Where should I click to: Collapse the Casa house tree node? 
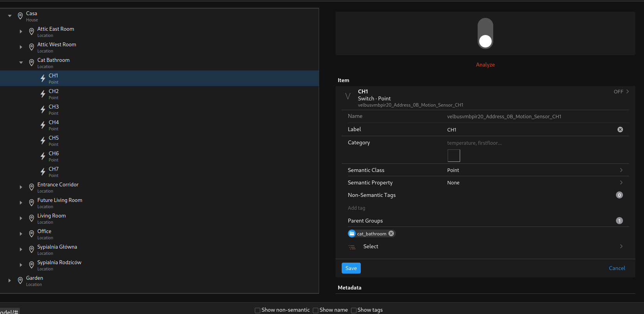[x=10, y=16]
